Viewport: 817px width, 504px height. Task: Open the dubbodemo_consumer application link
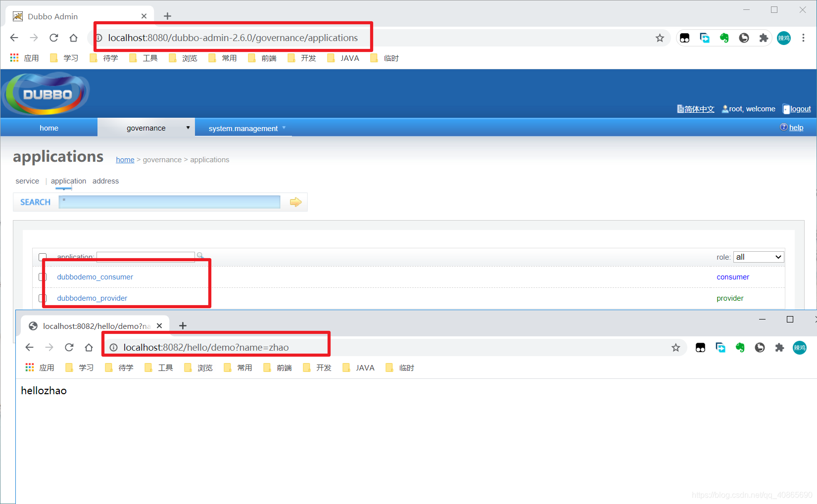tap(95, 277)
